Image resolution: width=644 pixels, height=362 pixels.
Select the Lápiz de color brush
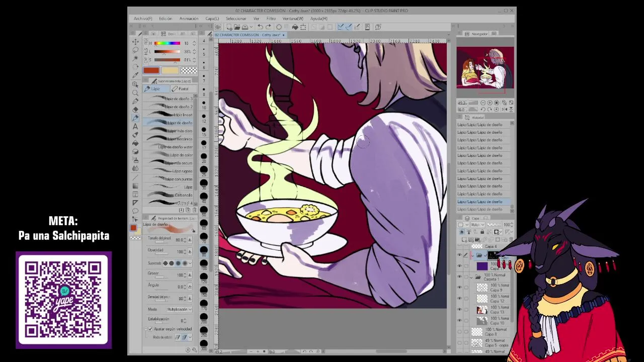(x=169, y=155)
